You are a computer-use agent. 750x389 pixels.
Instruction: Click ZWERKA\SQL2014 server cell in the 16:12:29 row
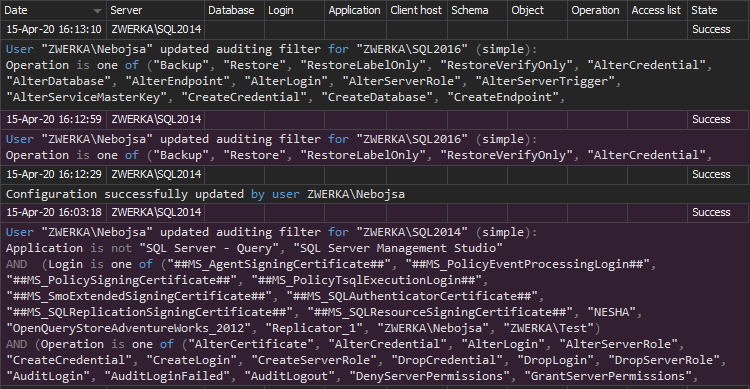click(x=155, y=175)
